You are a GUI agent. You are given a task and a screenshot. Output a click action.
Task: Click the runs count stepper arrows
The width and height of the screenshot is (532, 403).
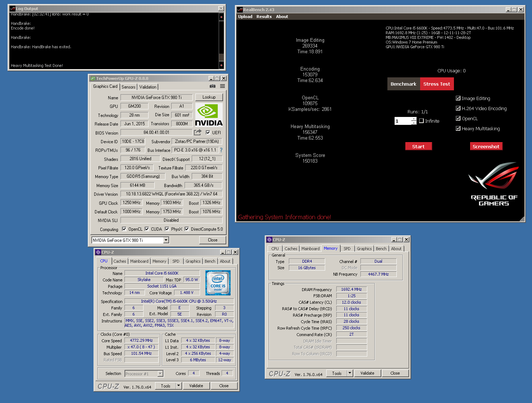point(414,121)
